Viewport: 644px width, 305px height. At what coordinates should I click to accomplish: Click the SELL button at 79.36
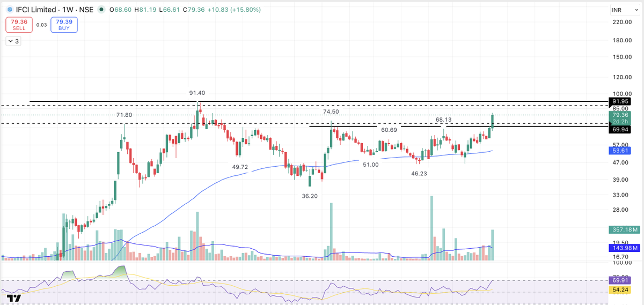coord(19,25)
